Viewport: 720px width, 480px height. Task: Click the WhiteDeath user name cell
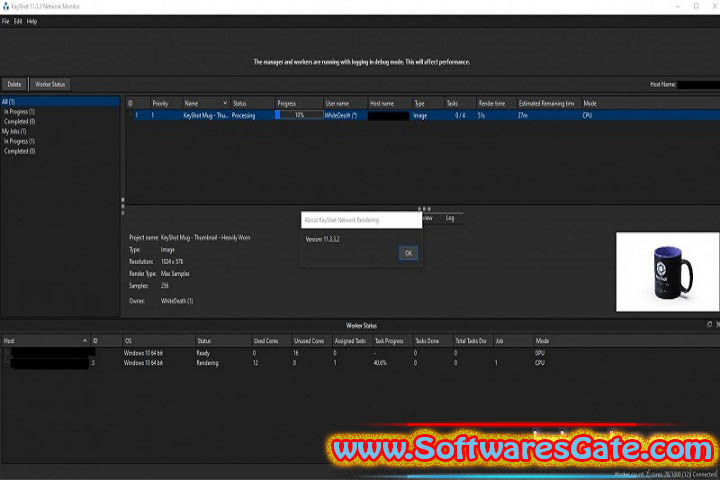pyautogui.click(x=341, y=116)
